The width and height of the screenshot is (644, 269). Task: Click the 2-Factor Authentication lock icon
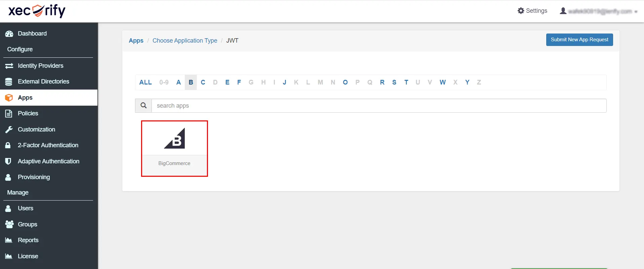point(8,145)
